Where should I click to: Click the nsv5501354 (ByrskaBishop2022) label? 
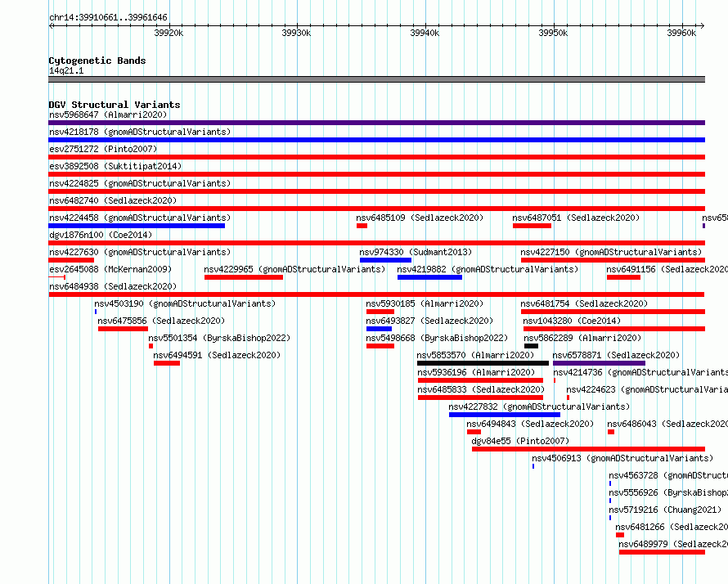[x=219, y=338]
